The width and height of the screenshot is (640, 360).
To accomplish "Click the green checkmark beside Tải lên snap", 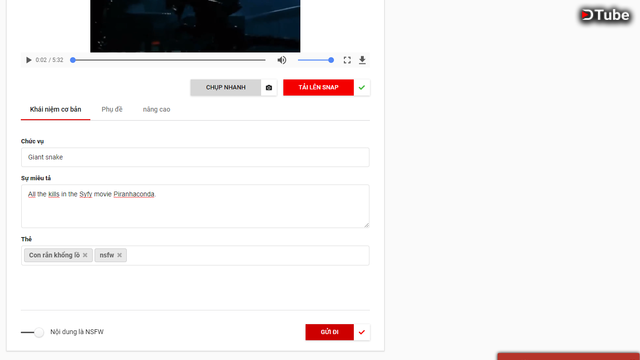I will pos(362,87).
